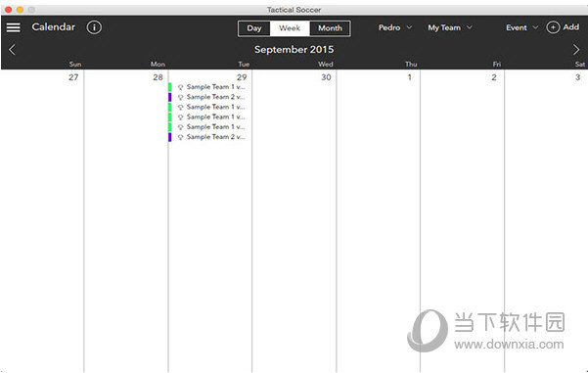Viewport: 588px width, 373px height.
Task: Select day 1 Thursday
Action: coord(410,77)
